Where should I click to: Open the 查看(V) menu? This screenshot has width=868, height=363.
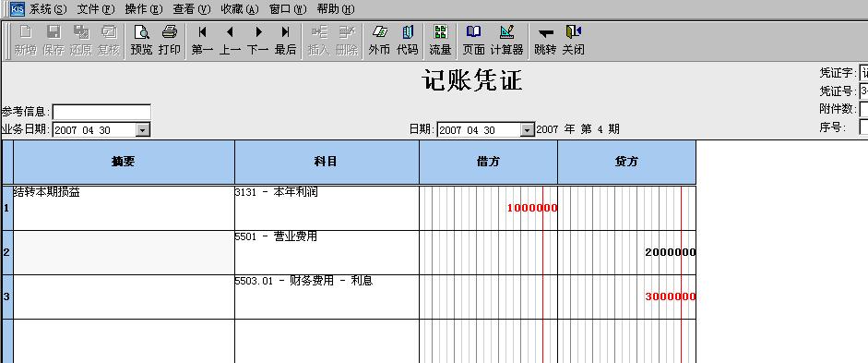tap(192, 9)
